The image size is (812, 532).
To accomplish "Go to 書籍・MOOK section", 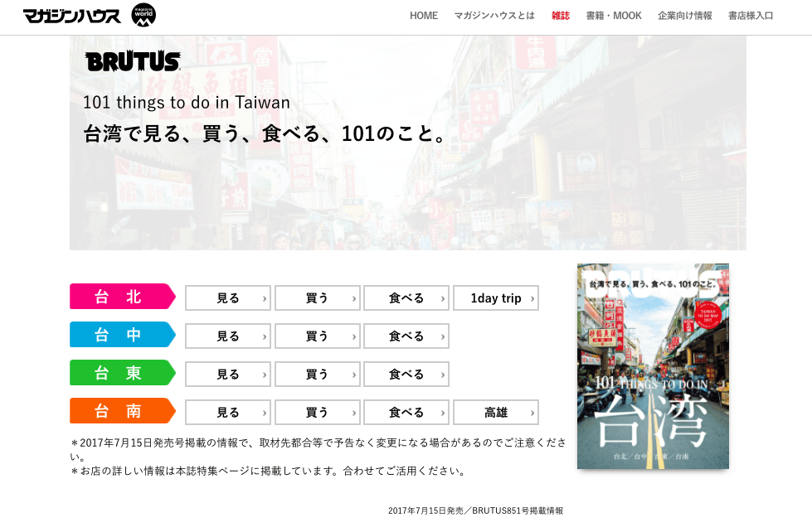I will 614,16.
